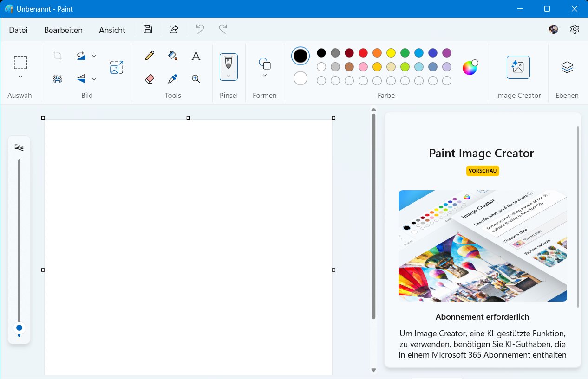
Task: Click the Redo arrow
Action: pyautogui.click(x=223, y=30)
